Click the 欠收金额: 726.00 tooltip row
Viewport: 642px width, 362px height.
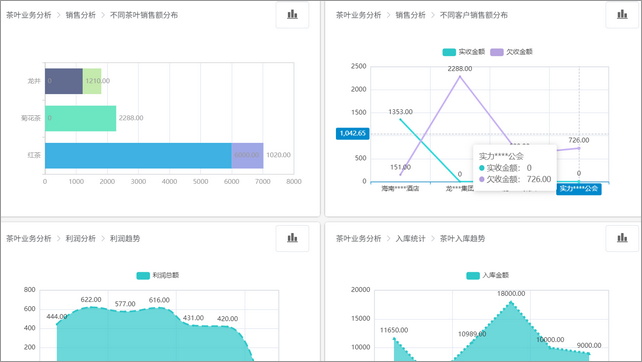(515, 179)
